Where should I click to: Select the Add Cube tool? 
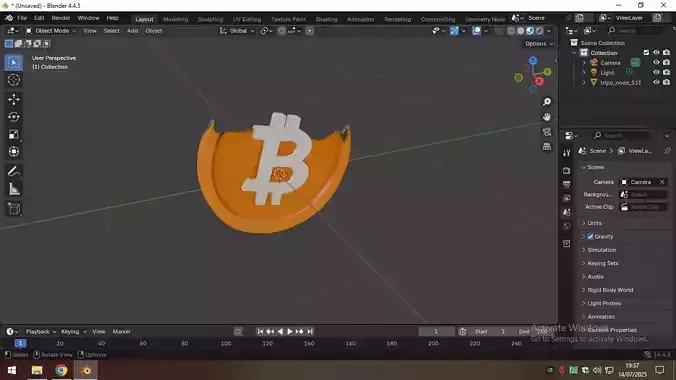tap(14, 209)
